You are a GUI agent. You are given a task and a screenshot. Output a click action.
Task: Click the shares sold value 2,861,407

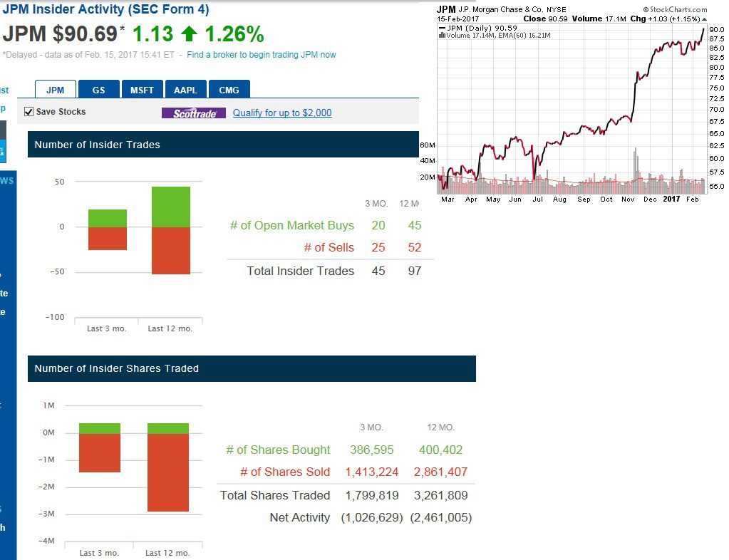(x=440, y=472)
